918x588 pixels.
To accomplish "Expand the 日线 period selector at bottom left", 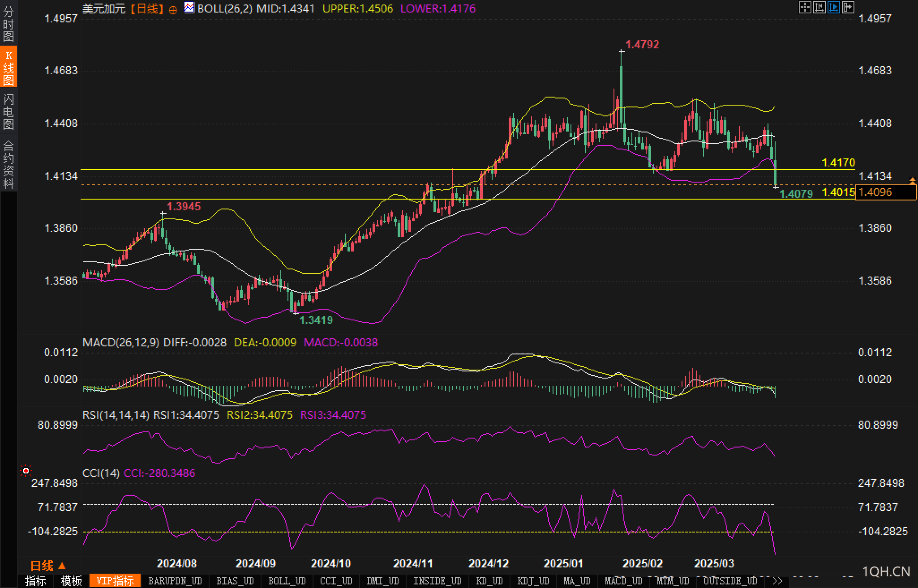I will click(48, 566).
